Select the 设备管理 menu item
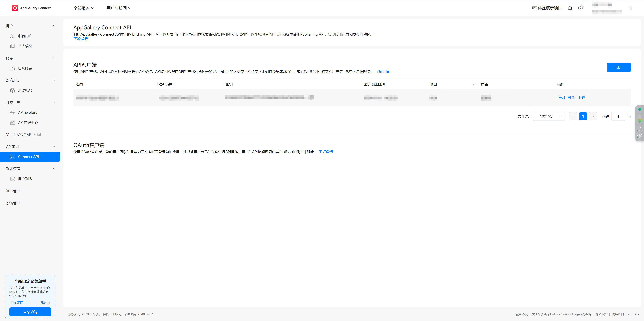Image resolution: width=644 pixels, height=321 pixels. click(x=13, y=203)
